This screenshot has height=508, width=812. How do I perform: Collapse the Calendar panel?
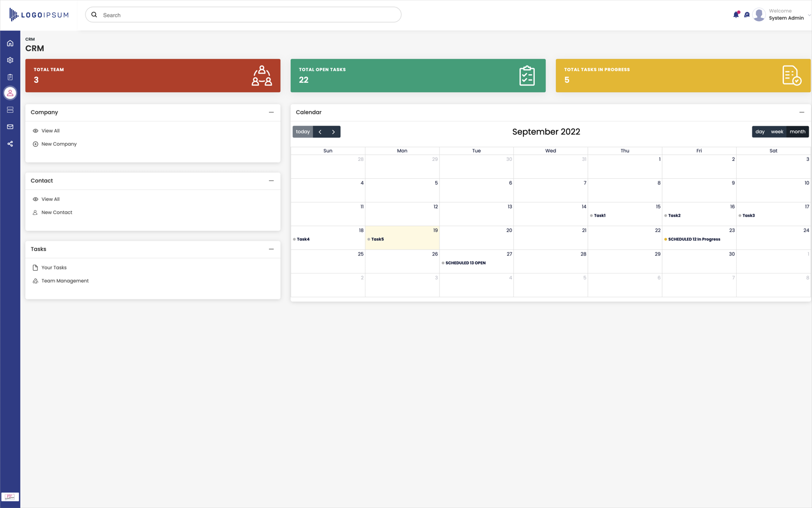point(802,112)
